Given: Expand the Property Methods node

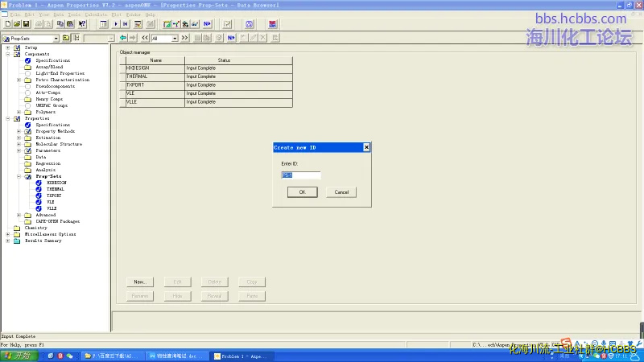Looking at the screenshot, I should click(19, 131).
